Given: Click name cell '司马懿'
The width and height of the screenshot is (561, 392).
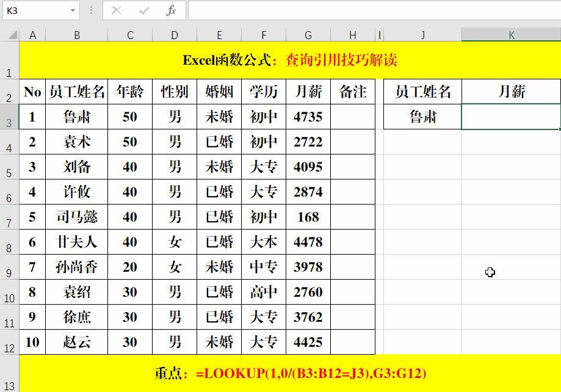Looking at the screenshot, I should coord(76,217).
